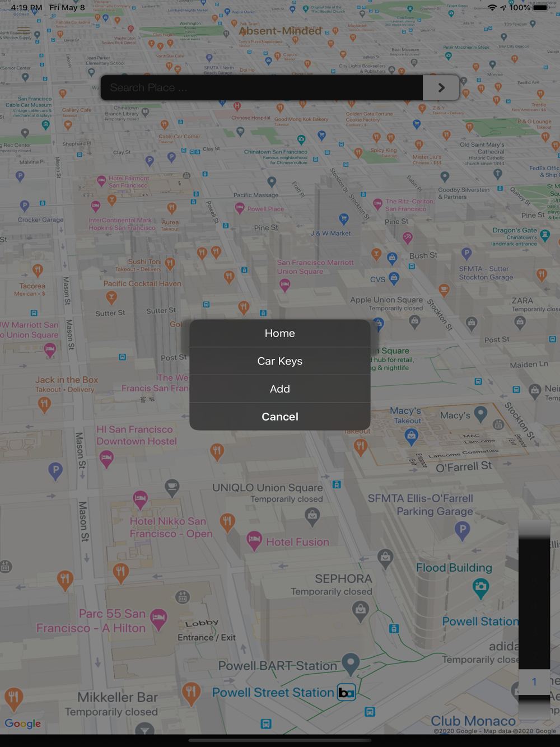The height and width of the screenshot is (747, 560).
Task: Submit search with the arrow button
Action: [x=441, y=88]
